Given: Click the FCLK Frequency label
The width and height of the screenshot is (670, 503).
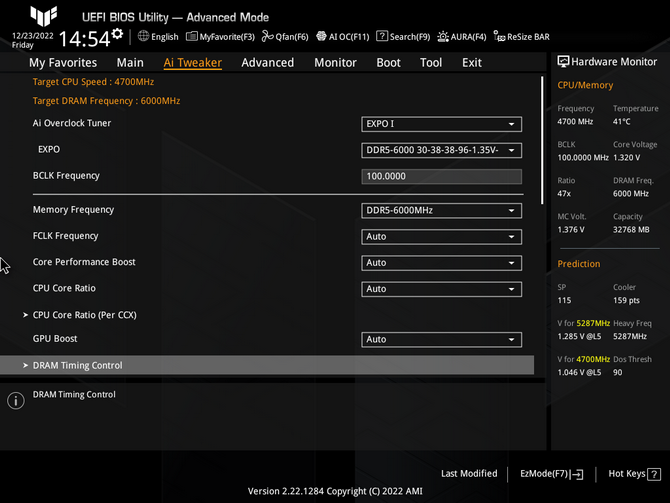Looking at the screenshot, I should point(65,236).
